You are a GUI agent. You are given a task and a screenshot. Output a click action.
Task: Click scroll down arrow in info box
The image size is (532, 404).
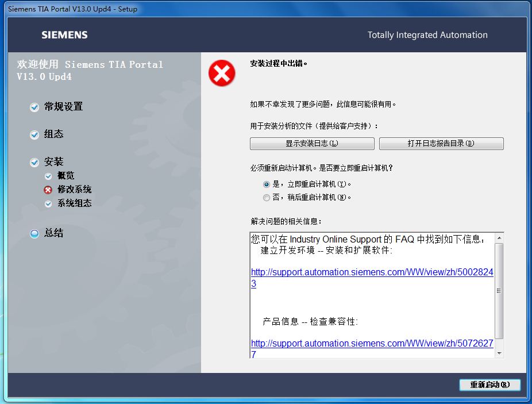click(499, 353)
